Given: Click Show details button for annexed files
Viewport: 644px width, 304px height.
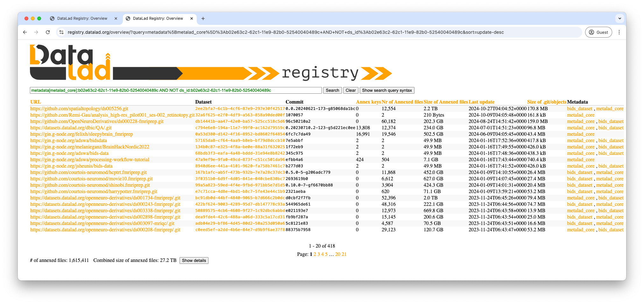Looking at the screenshot, I should coord(194,260).
